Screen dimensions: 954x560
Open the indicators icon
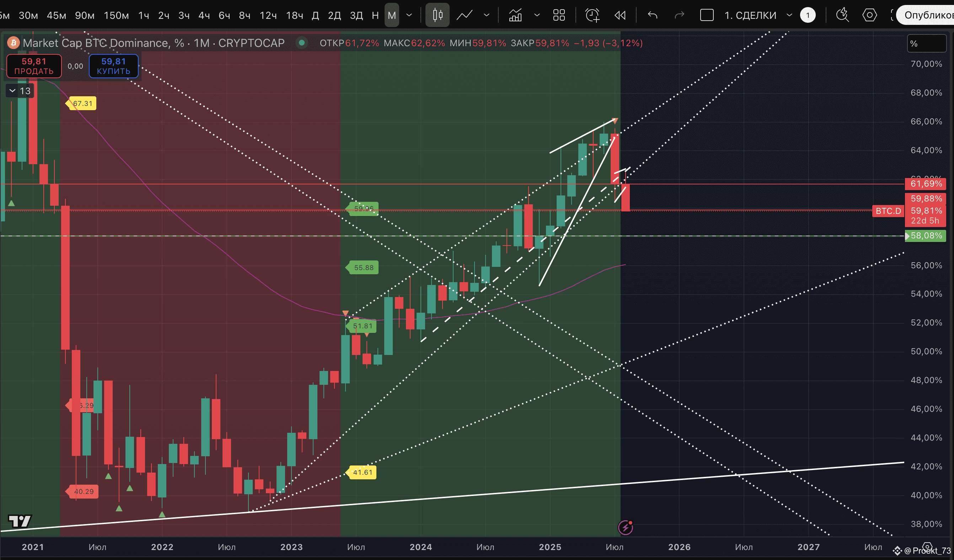tap(515, 15)
